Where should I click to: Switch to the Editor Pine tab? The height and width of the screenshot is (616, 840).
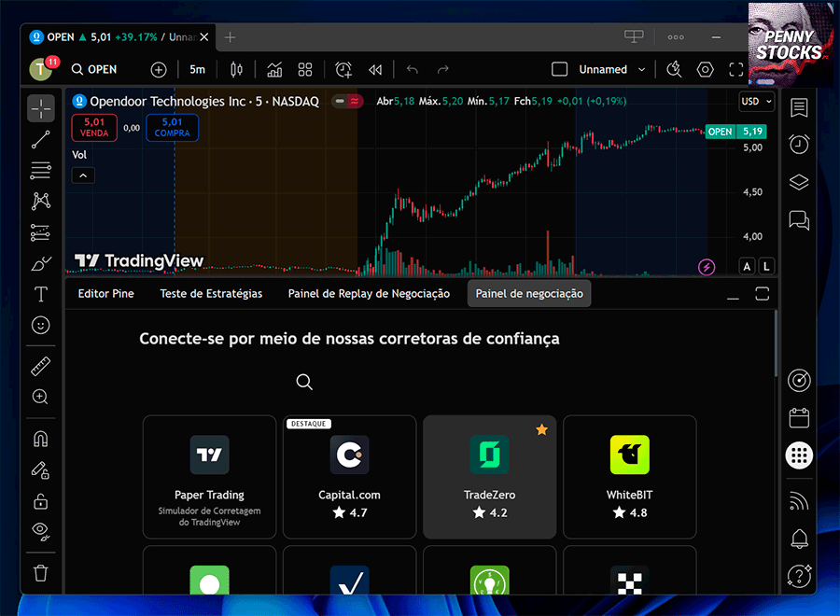(106, 294)
